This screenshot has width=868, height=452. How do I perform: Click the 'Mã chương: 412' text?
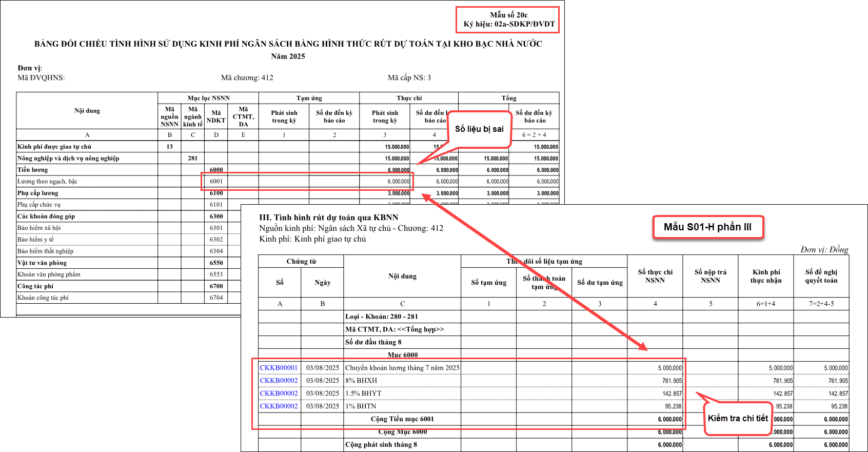tap(247, 78)
